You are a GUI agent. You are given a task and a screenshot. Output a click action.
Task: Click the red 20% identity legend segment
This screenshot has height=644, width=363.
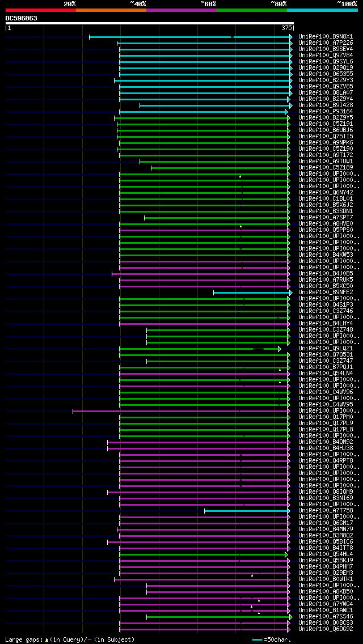click(41, 10)
